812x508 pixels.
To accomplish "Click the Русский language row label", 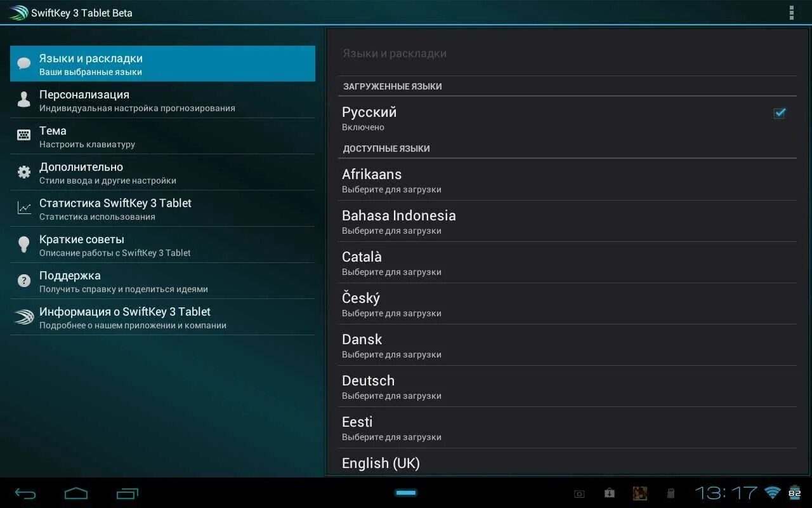I will pyautogui.click(x=369, y=112).
